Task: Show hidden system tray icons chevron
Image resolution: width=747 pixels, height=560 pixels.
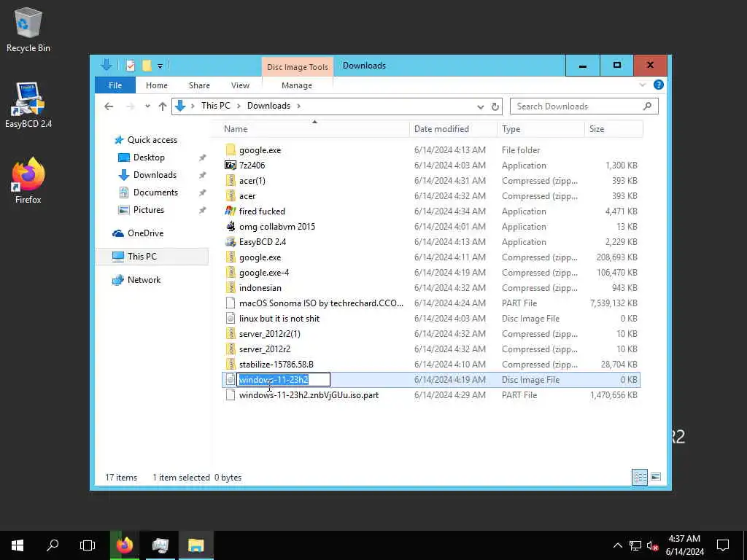Action: [x=617, y=545]
